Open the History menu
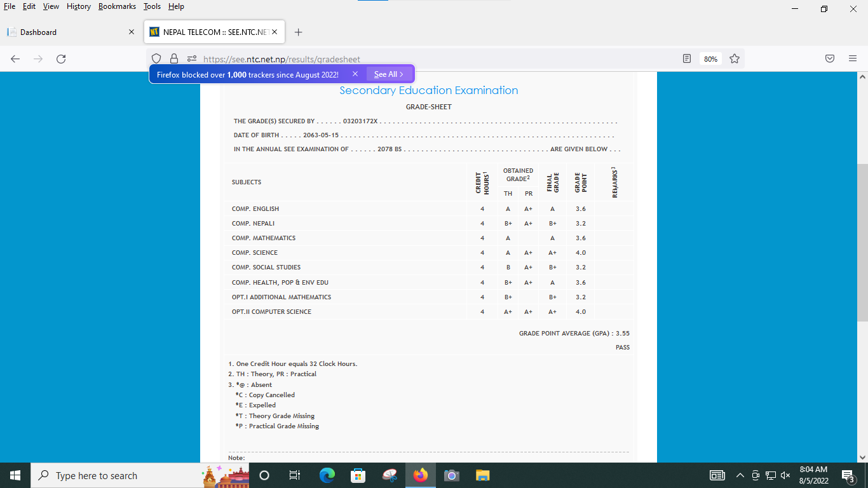 coord(79,6)
